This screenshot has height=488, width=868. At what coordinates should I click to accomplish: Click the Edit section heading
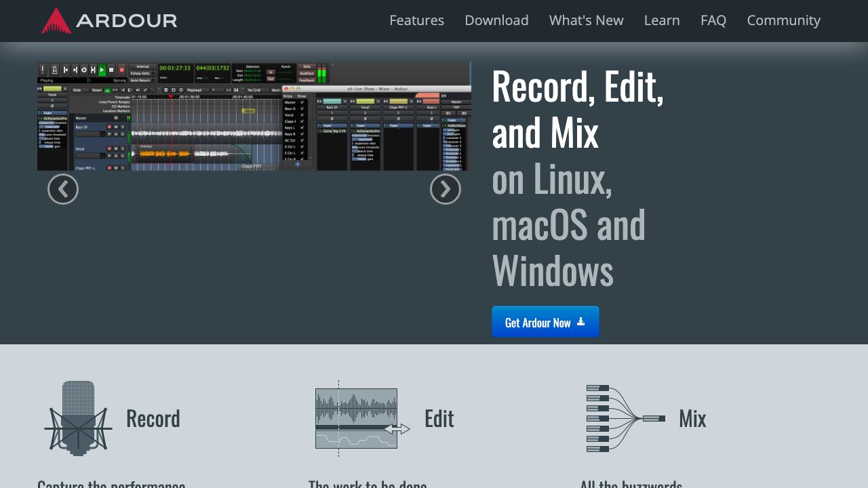(439, 418)
